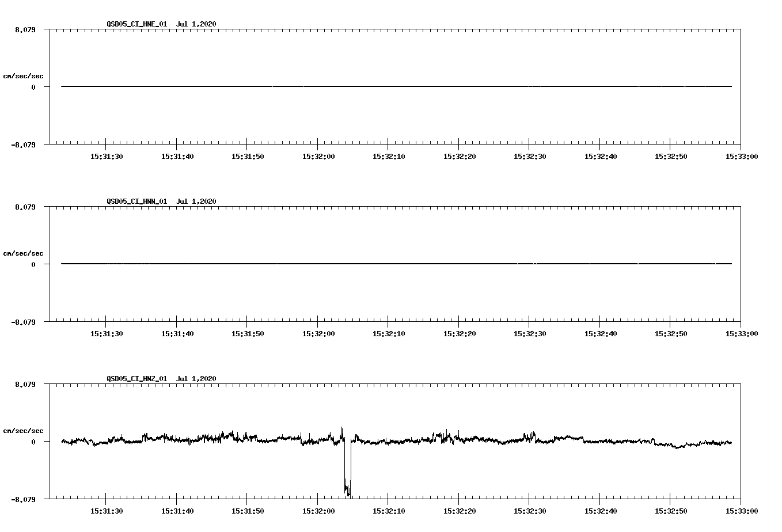Click the QSD05_CI_HNE_01 plot title
This screenshot has width=782, height=532.
pyautogui.click(x=161, y=24)
